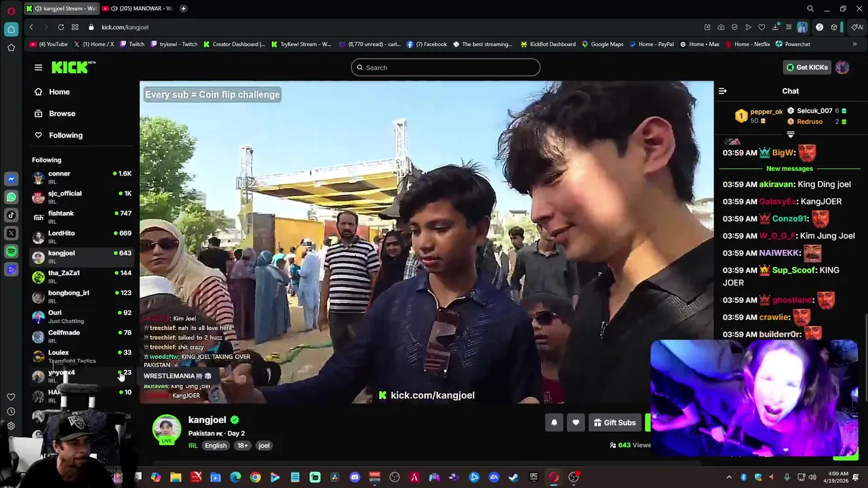
Task: Open Cellfmade channel in Following list
Action: point(82,336)
